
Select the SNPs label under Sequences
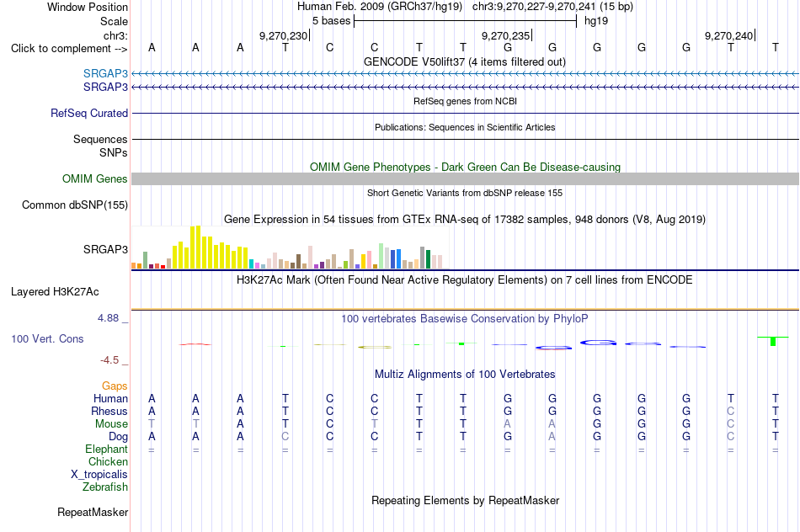[x=114, y=152]
